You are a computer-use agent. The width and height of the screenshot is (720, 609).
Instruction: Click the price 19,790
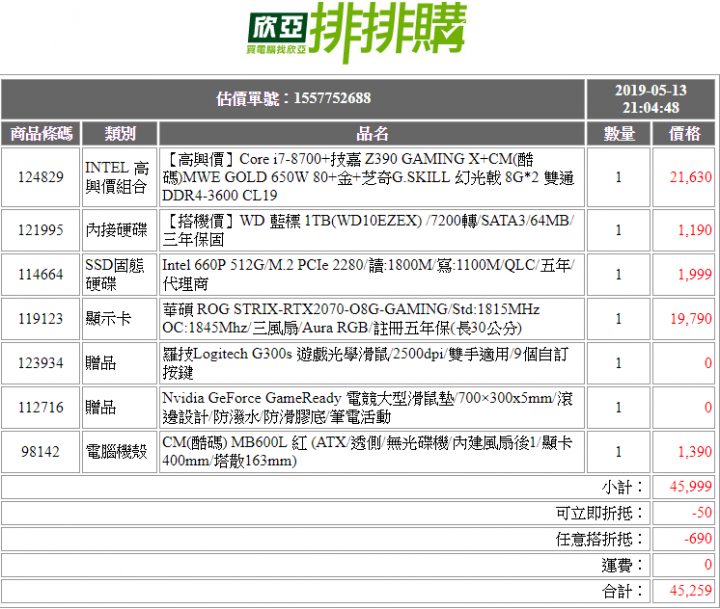tap(691, 318)
